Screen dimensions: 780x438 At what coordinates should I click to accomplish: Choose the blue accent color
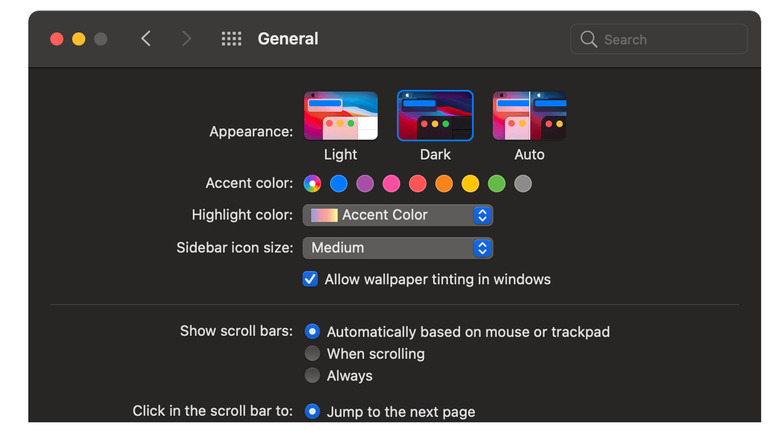point(339,184)
